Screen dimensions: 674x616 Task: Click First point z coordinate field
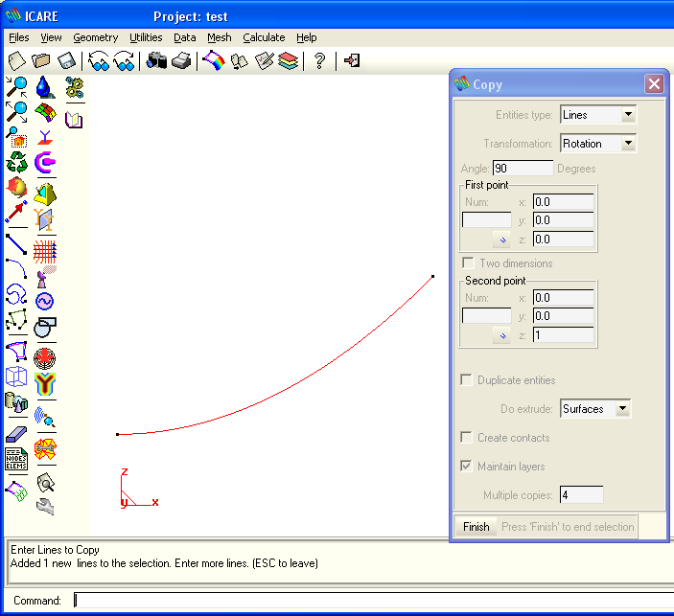pos(563,239)
